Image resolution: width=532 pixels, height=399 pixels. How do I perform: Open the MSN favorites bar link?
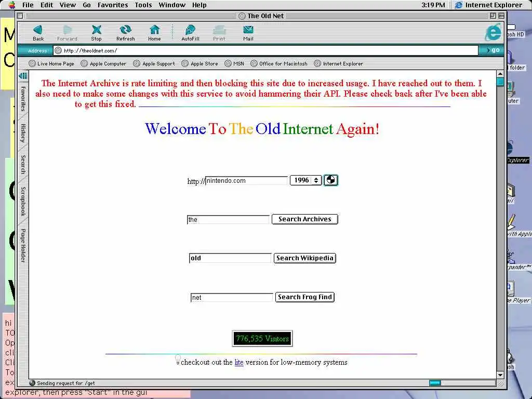point(234,63)
